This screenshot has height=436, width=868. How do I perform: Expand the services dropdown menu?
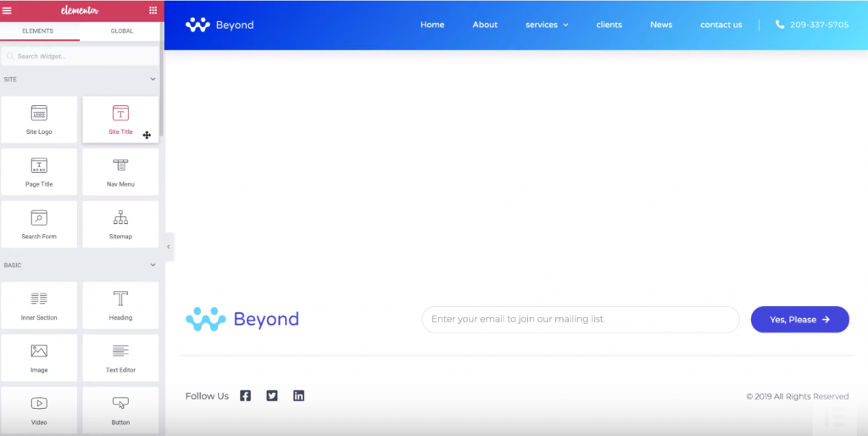coord(547,25)
